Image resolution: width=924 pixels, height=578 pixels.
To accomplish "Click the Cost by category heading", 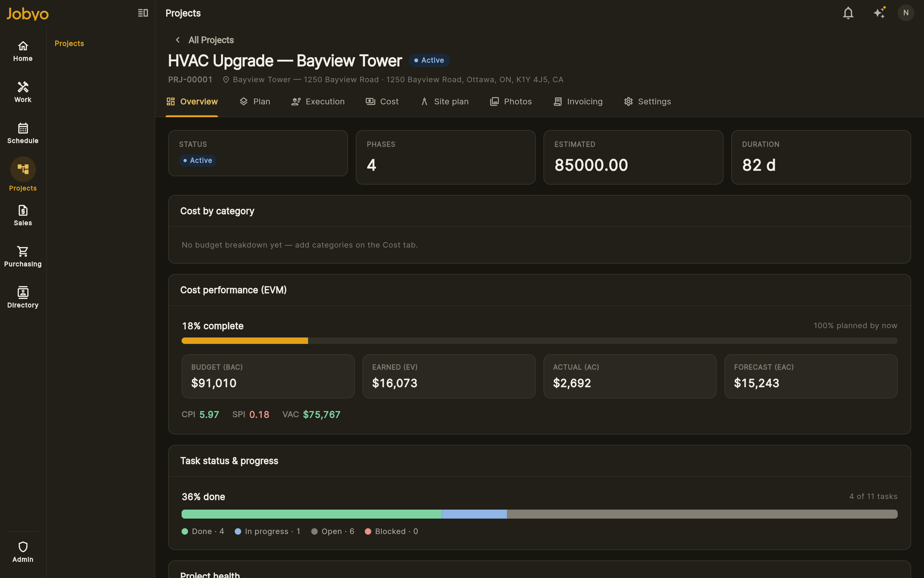I will coord(217,211).
